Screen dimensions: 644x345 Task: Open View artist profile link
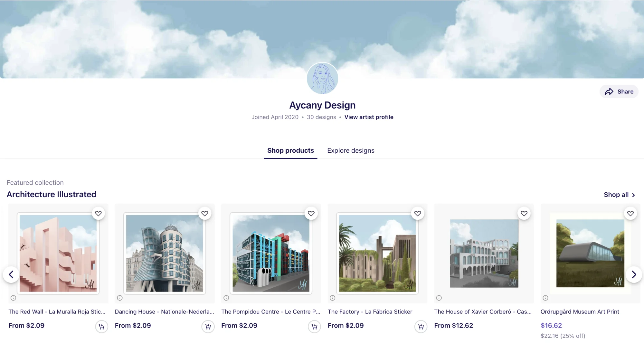(x=369, y=117)
